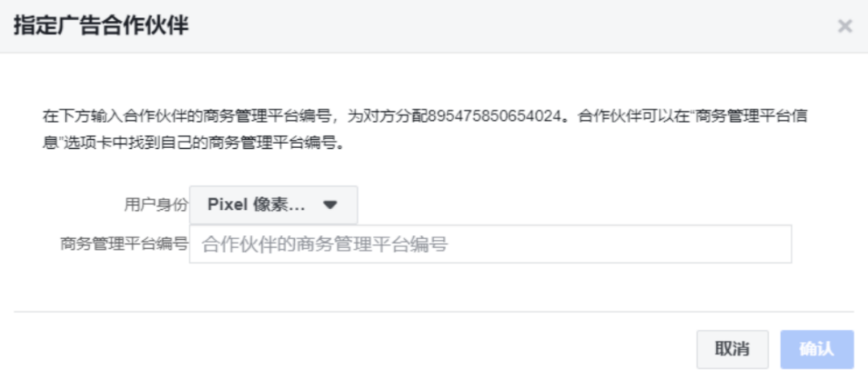
Task: Close the 指定广告合作伙伴 dialog with X
Action: click(x=845, y=26)
